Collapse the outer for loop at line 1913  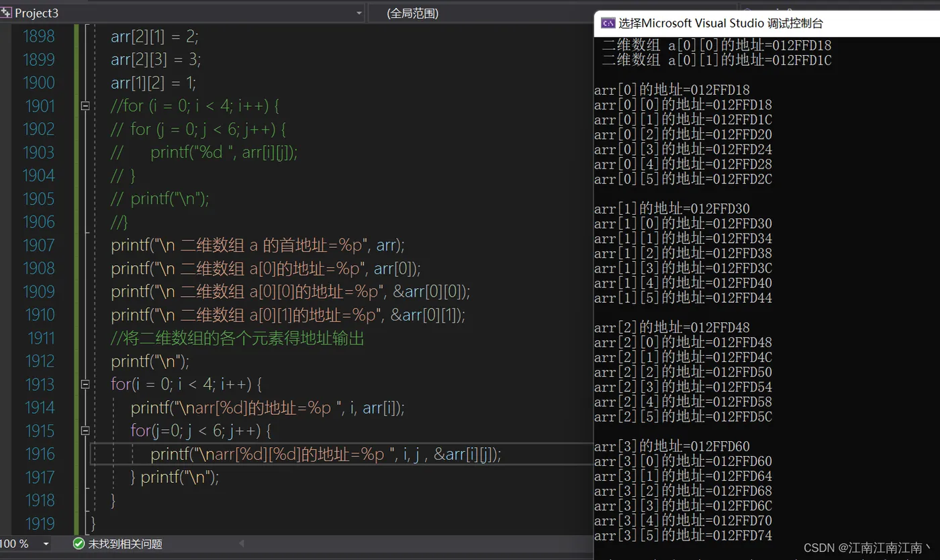click(x=85, y=385)
